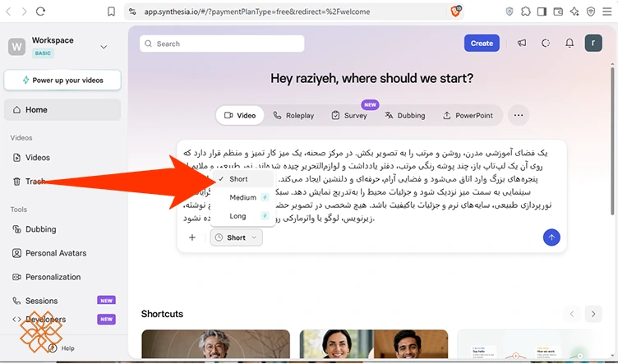Choose Long from the length menu
The image size is (618, 364).
click(242, 216)
